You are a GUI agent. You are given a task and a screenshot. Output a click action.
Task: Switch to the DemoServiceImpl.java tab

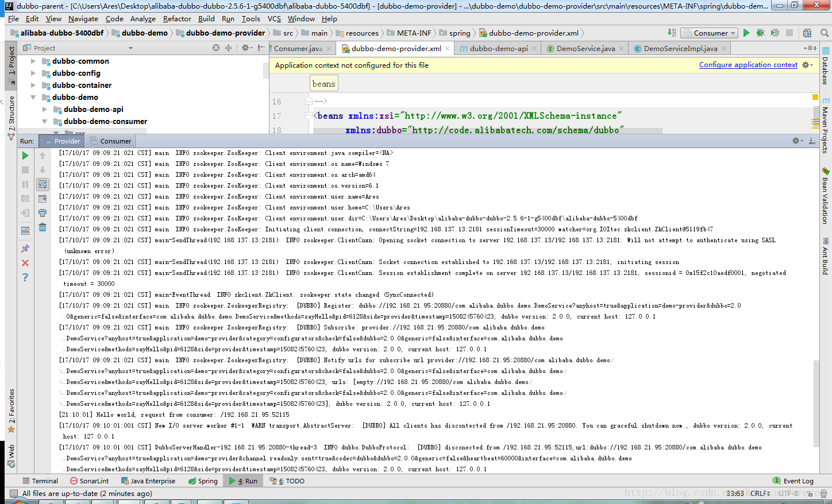pos(680,48)
